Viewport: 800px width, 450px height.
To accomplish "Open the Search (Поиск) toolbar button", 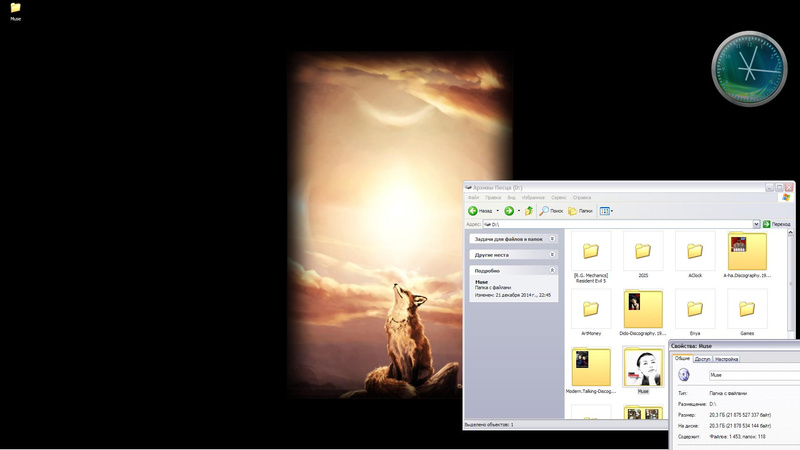I will [x=551, y=211].
